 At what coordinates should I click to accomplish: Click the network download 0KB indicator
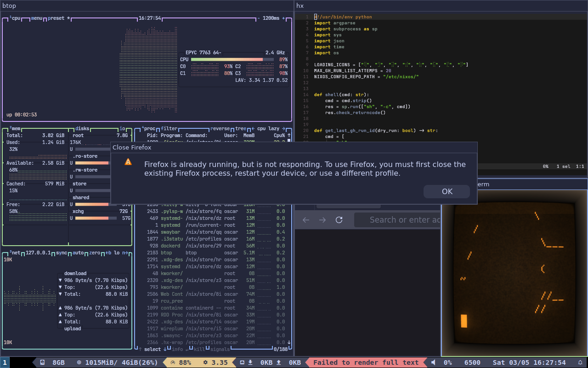tap(261, 362)
